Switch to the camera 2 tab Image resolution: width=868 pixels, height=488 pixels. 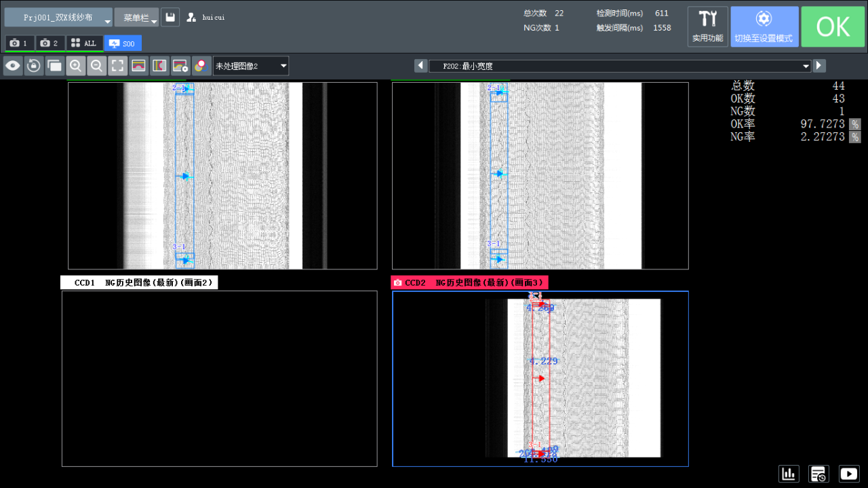(x=50, y=43)
